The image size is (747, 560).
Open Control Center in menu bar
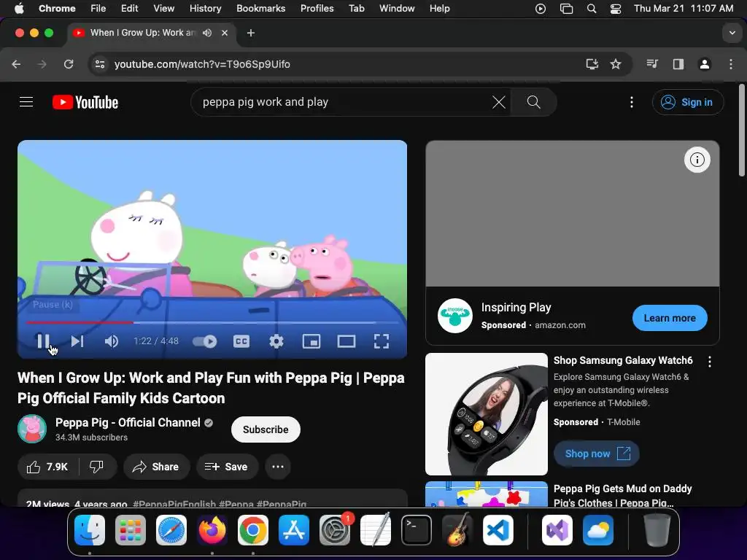(616, 9)
